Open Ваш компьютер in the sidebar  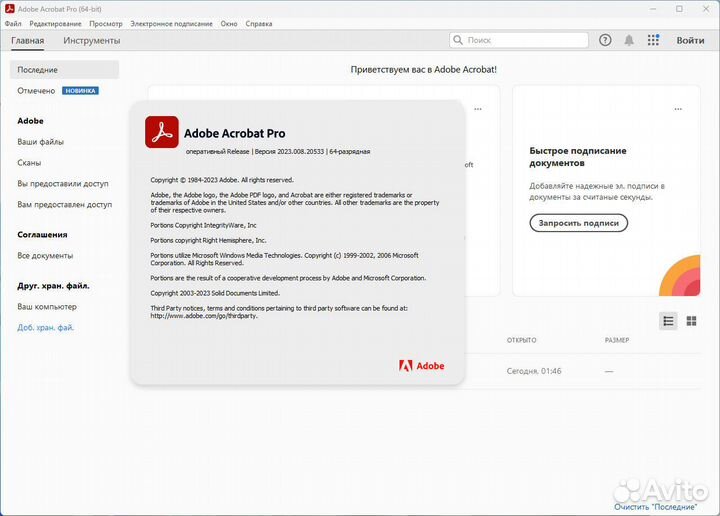tap(47, 306)
